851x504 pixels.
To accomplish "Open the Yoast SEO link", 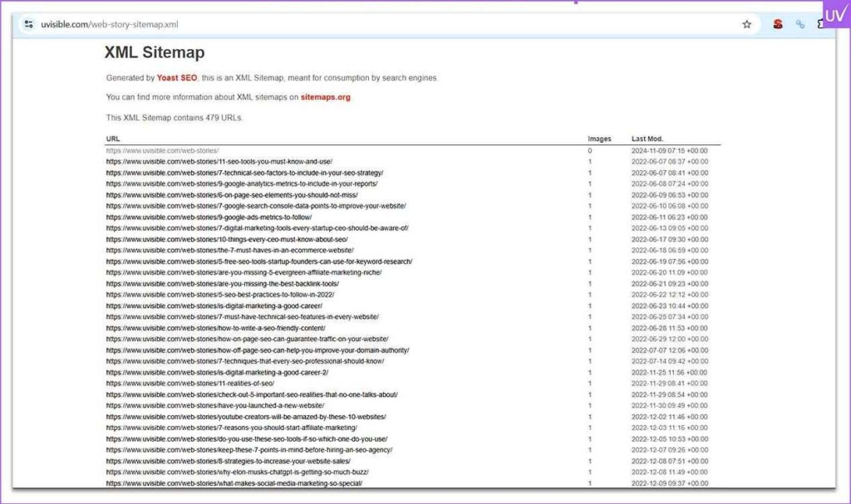I will click(177, 78).
